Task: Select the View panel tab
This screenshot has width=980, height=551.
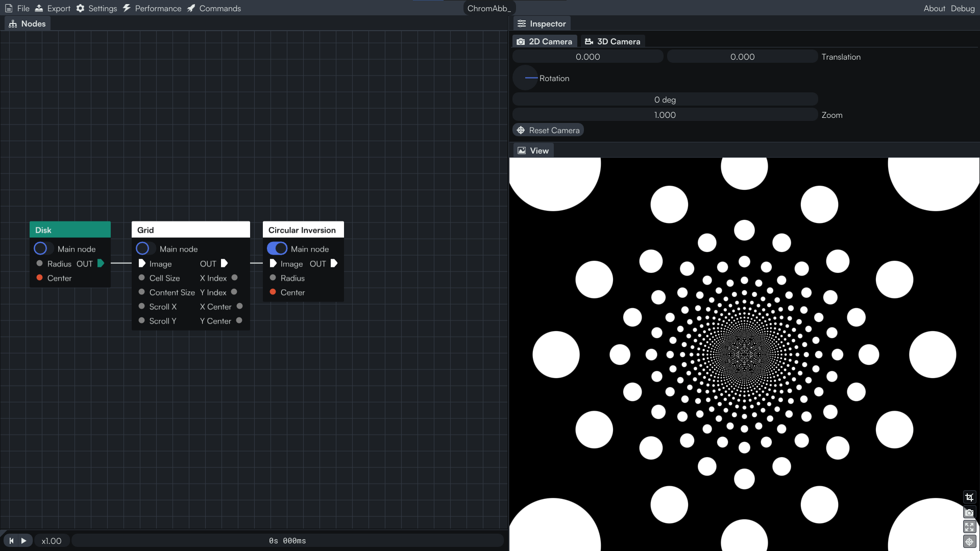Action: [x=533, y=151]
